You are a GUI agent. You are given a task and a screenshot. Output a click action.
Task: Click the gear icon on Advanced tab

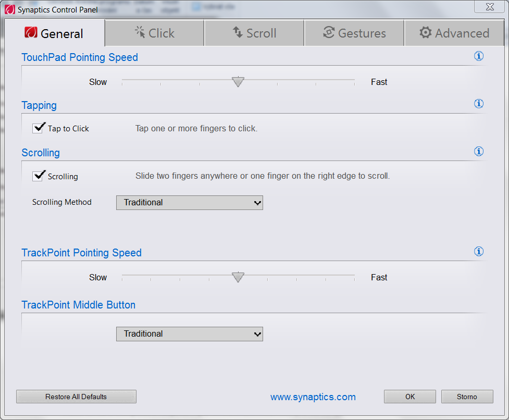[x=426, y=33]
